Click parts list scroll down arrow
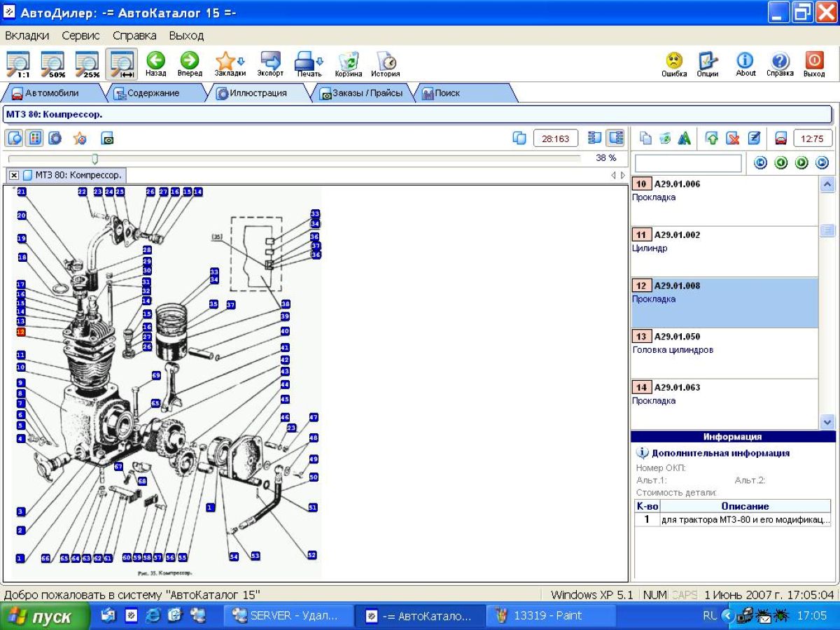The image size is (840, 630). coord(827,421)
